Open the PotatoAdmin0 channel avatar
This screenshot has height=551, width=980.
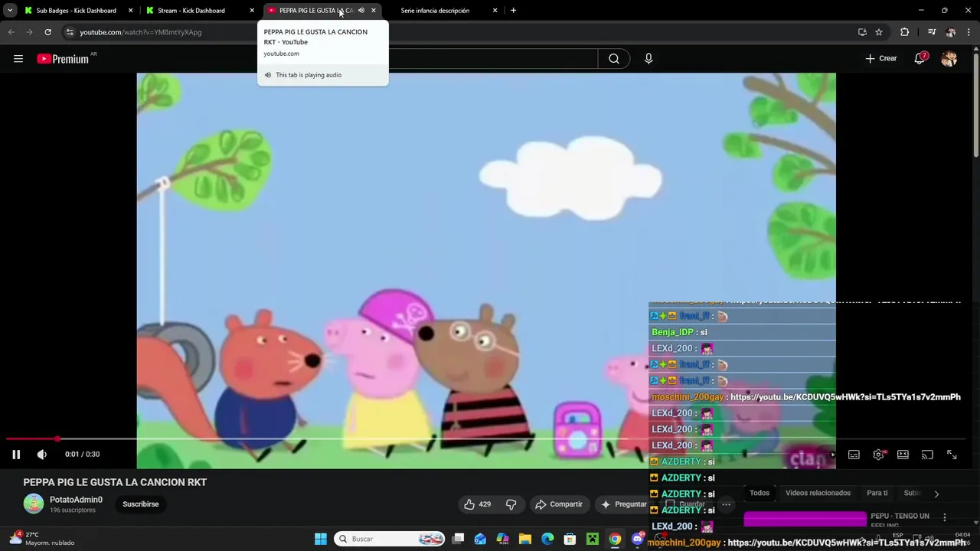tap(34, 504)
